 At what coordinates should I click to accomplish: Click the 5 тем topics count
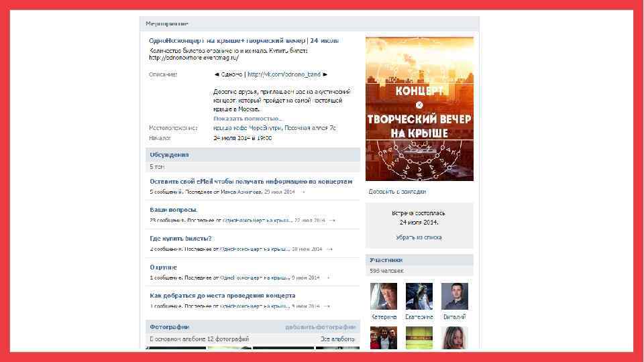(x=157, y=167)
